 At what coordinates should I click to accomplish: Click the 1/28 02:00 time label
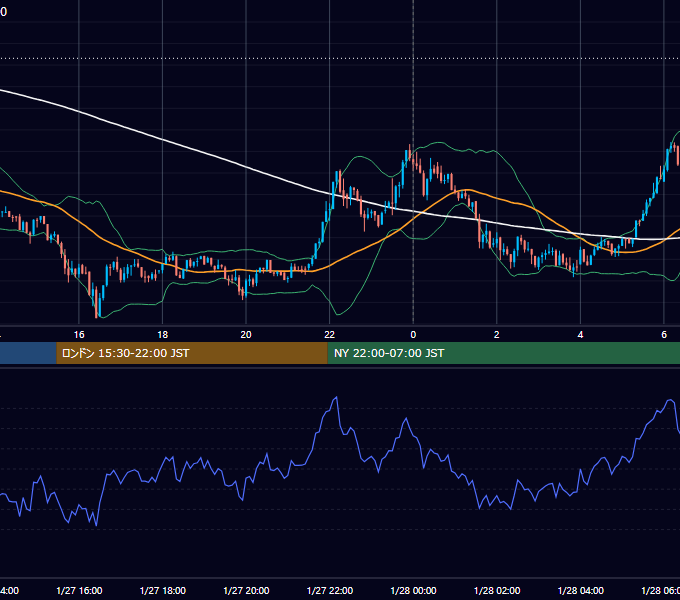click(497, 590)
